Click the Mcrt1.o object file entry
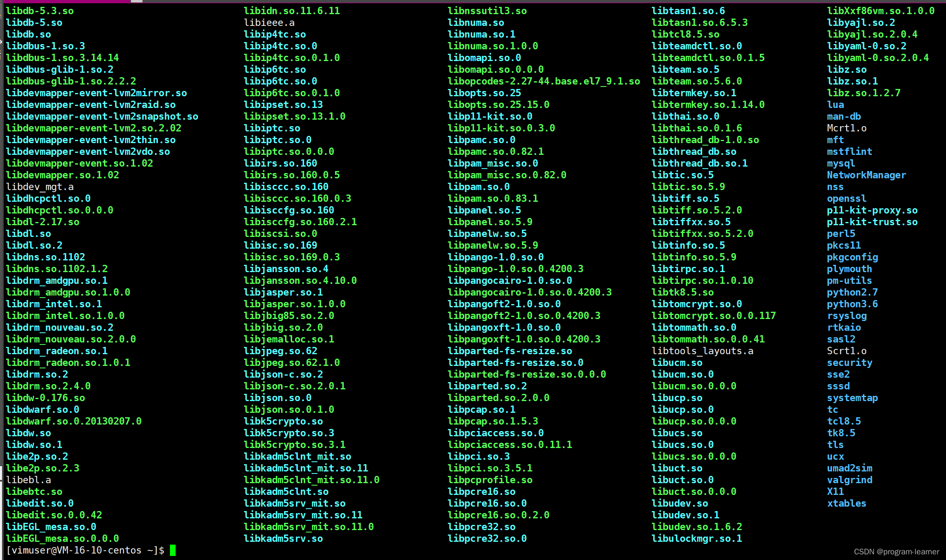 click(847, 128)
